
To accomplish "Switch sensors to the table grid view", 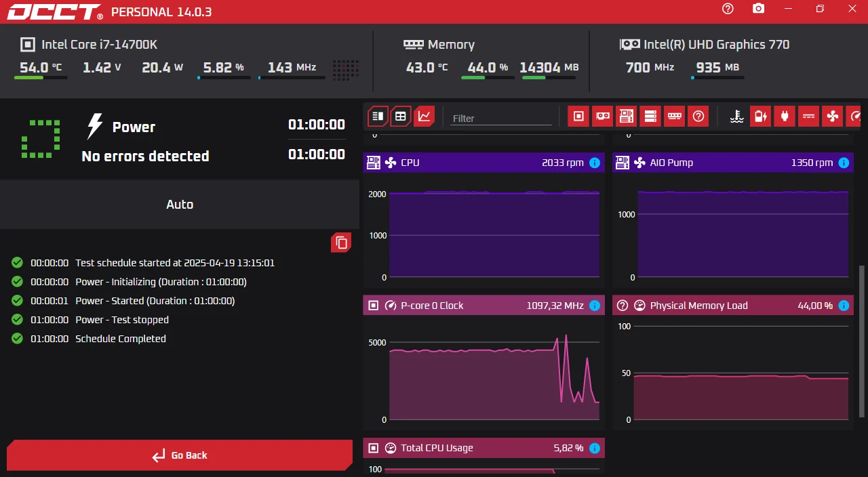I will point(401,117).
